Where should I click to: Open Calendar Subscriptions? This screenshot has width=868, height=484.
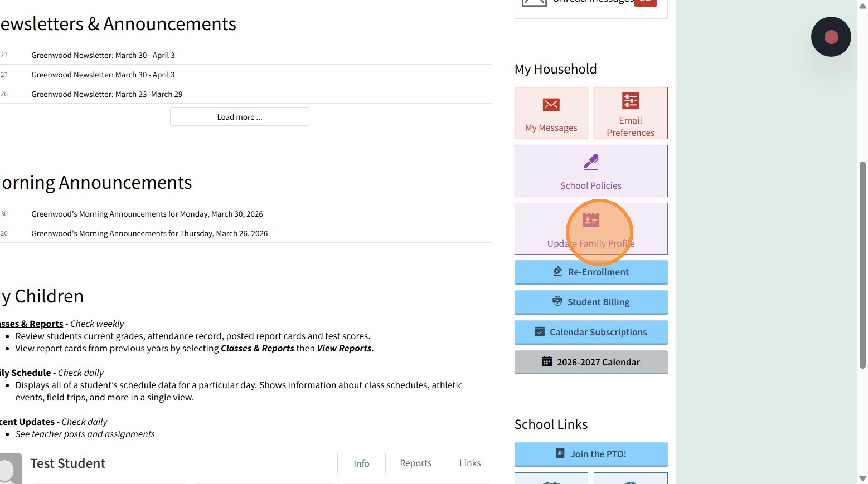coord(591,332)
